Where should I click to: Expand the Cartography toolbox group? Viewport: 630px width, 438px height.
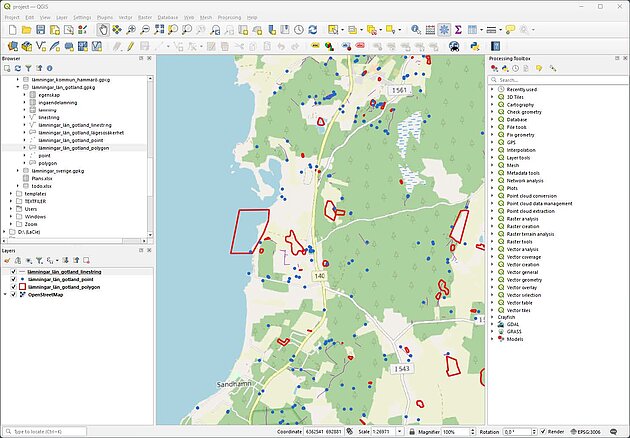pyautogui.click(x=492, y=104)
